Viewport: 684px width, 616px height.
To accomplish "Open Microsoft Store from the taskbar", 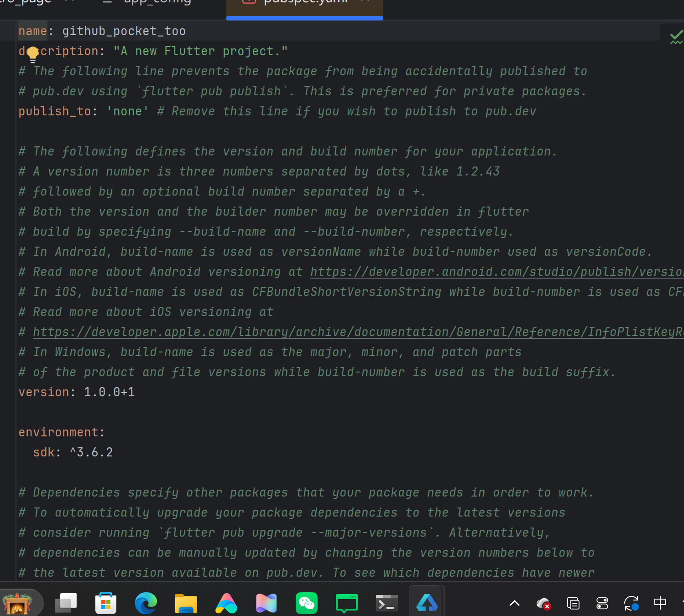I will (x=106, y=603).
